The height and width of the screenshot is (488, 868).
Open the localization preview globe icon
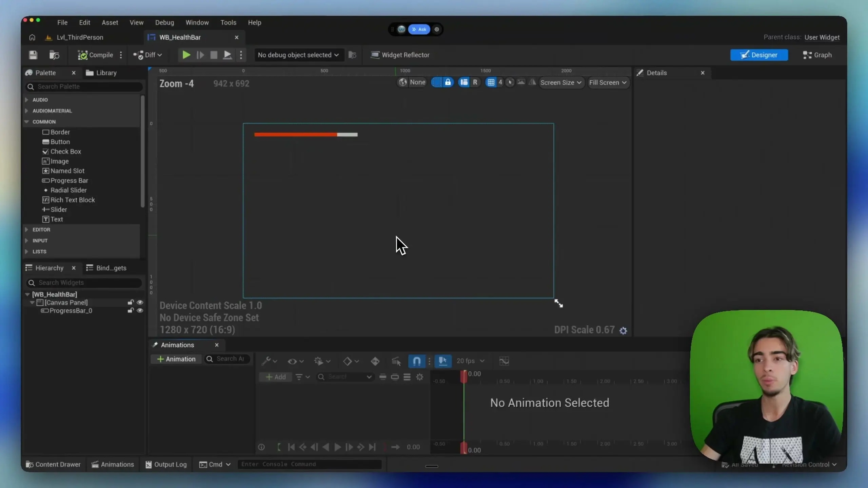[403, 82]
